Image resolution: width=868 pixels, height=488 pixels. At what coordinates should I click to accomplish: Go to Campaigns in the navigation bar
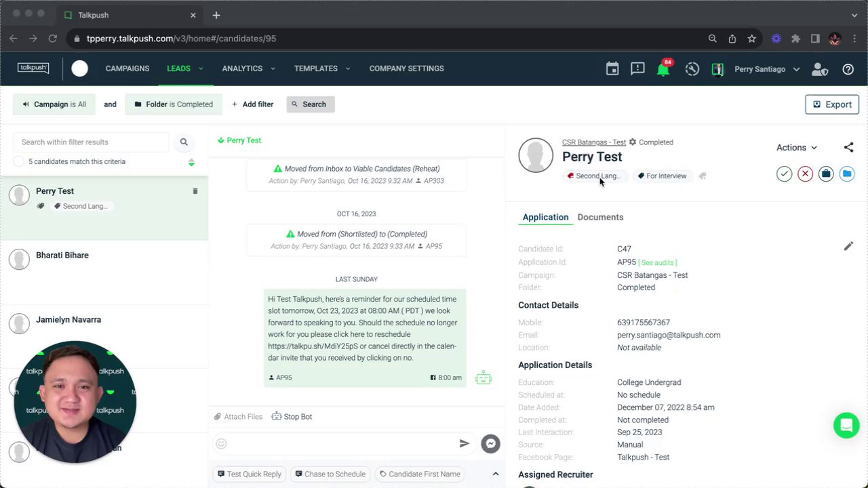[x=127, y=68]
